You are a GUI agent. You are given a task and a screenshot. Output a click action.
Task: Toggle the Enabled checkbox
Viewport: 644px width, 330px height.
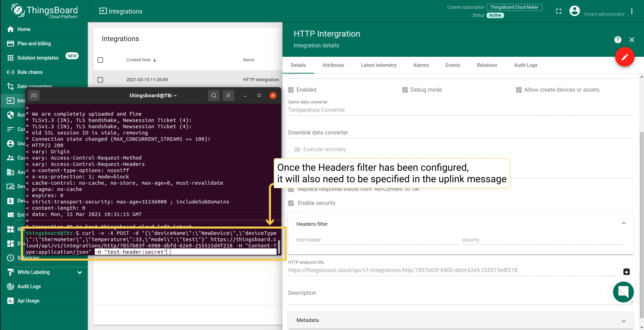pos(291,90)
